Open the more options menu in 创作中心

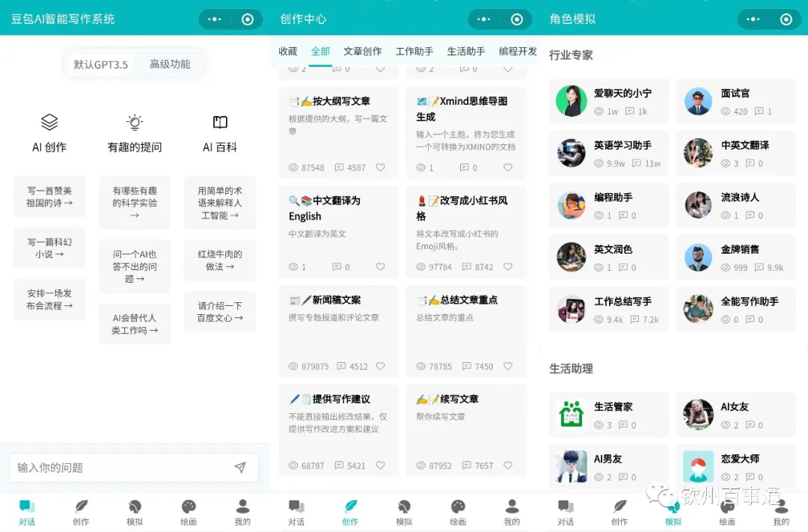click(485, 19)
